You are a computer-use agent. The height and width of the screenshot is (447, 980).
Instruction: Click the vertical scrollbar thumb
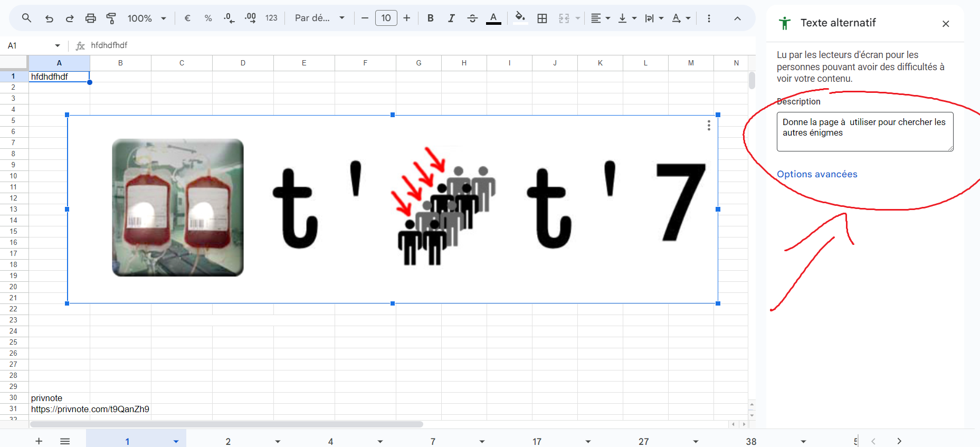point(751,81)
